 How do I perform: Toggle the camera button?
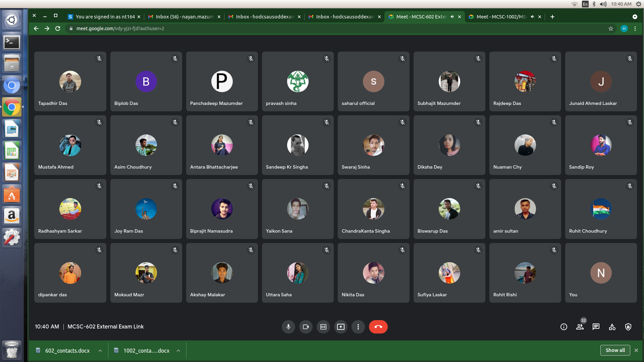point(306,327)
